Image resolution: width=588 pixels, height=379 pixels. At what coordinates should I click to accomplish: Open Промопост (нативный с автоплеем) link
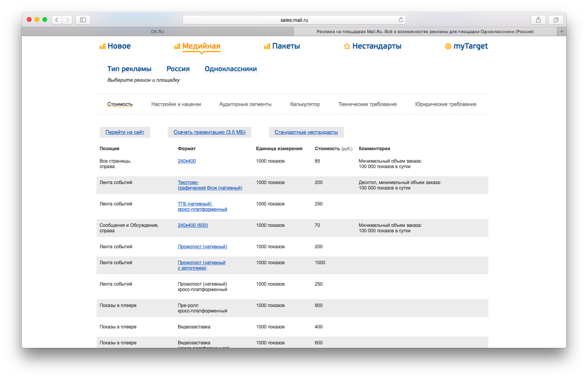[202, 265]
